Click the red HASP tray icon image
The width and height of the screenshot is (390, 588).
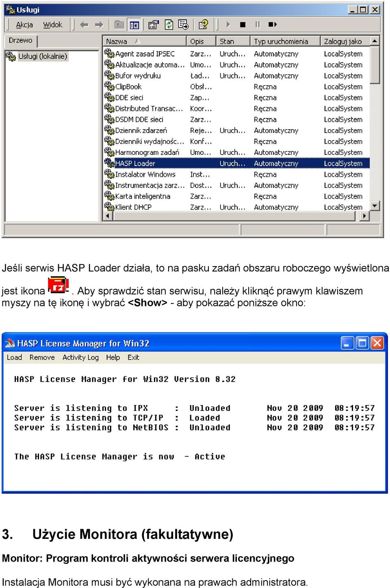[58, 285]
